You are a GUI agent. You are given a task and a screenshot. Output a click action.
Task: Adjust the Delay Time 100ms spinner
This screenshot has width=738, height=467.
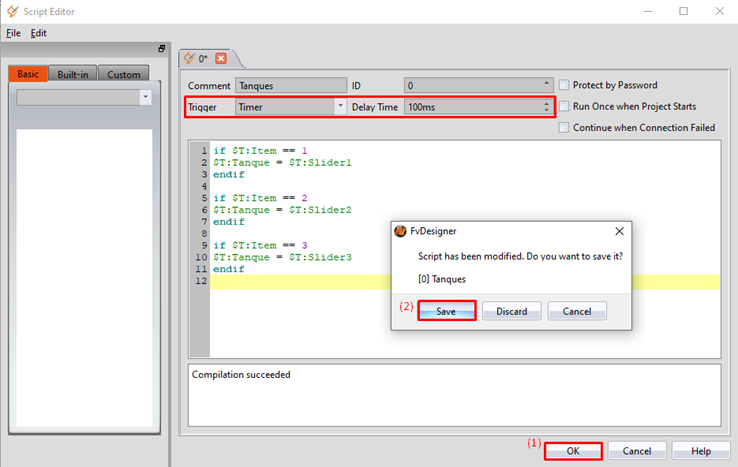tap(546, 106)
